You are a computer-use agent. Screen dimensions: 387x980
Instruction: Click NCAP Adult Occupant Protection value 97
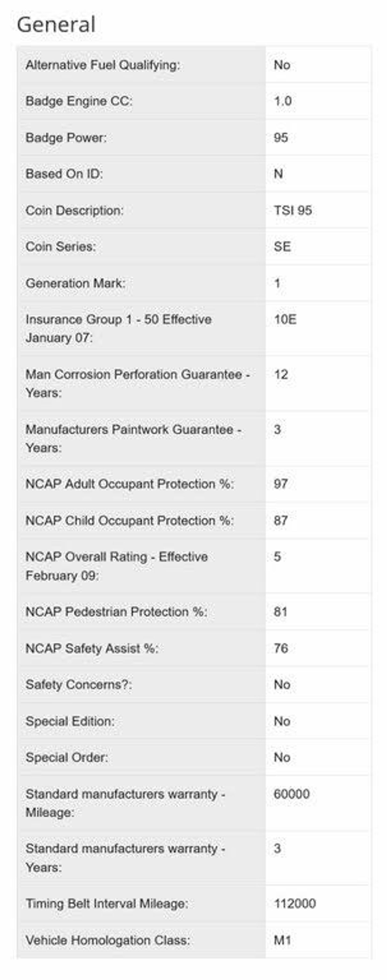(281, 484)
